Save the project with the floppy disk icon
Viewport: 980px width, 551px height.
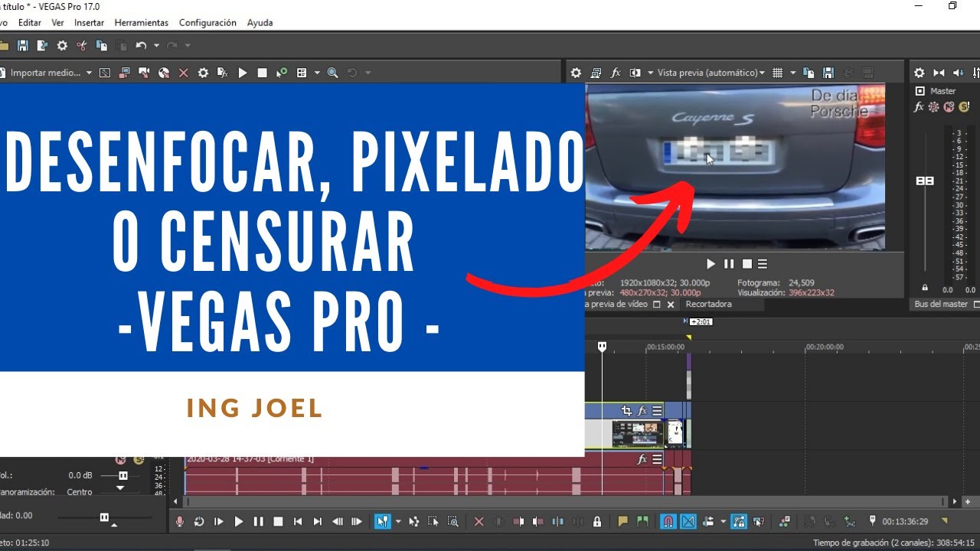pyautogui.click(x=23, y=46)
